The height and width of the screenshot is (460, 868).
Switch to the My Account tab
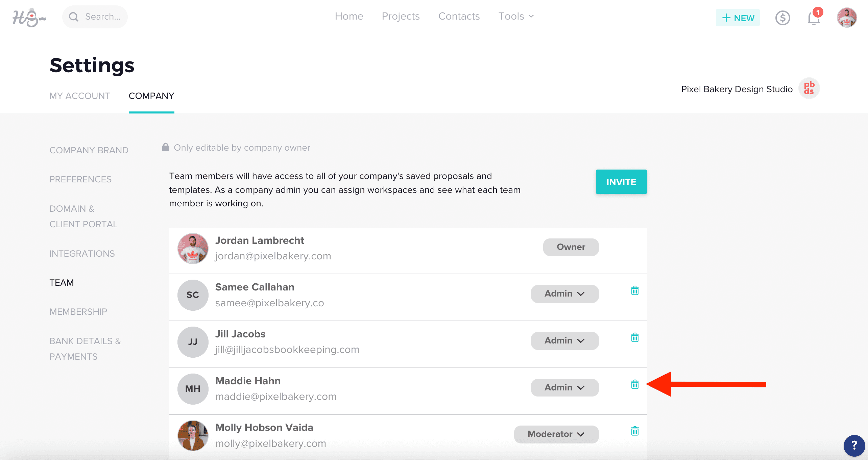(80, 96)
